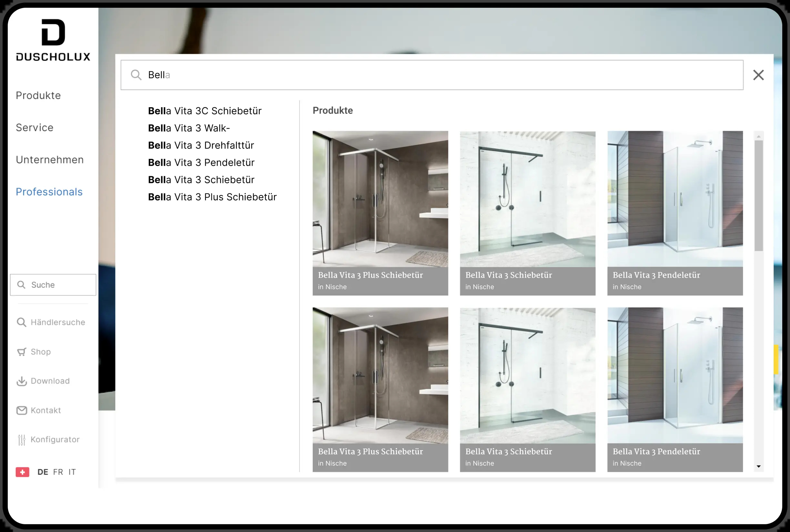
Task: Click the sidebar Suche input field
Action: 53,285
